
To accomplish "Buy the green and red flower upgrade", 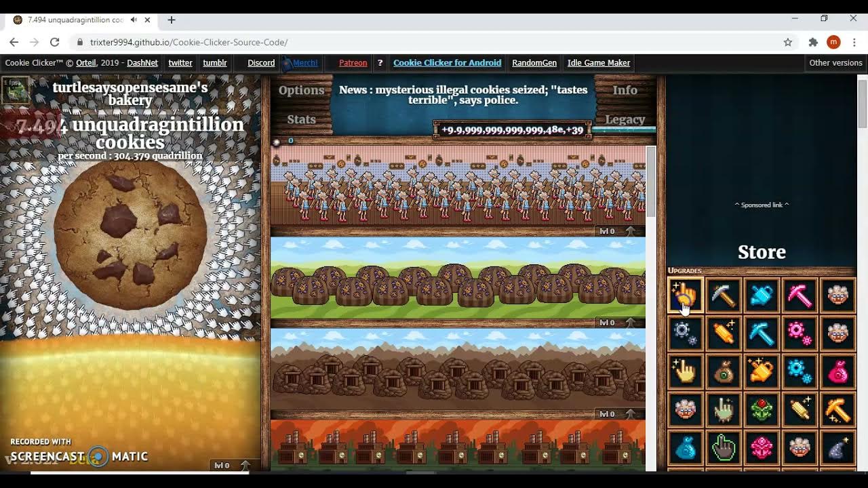I will point(762,409).
